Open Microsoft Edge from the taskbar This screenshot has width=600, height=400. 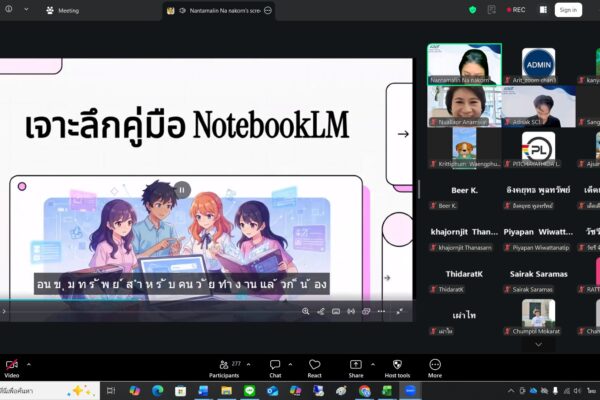(158, 391)
